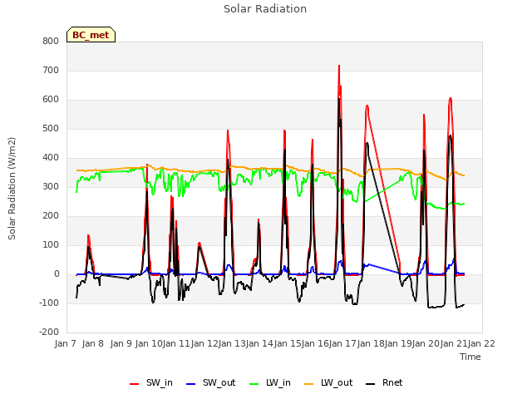Click the 400 y-axis tick label

tap(51, 158)
